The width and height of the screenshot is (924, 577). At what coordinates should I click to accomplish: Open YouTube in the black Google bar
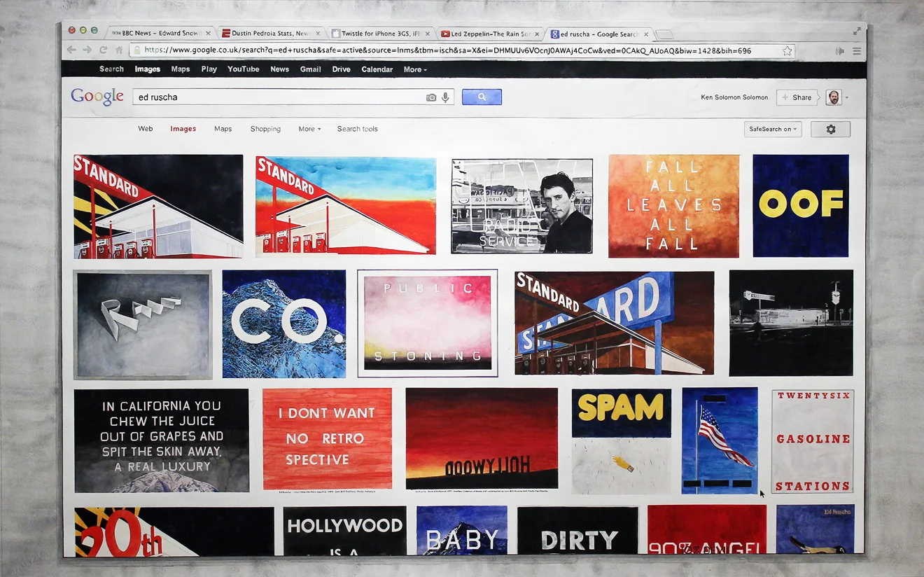click(x=244, y=69)
